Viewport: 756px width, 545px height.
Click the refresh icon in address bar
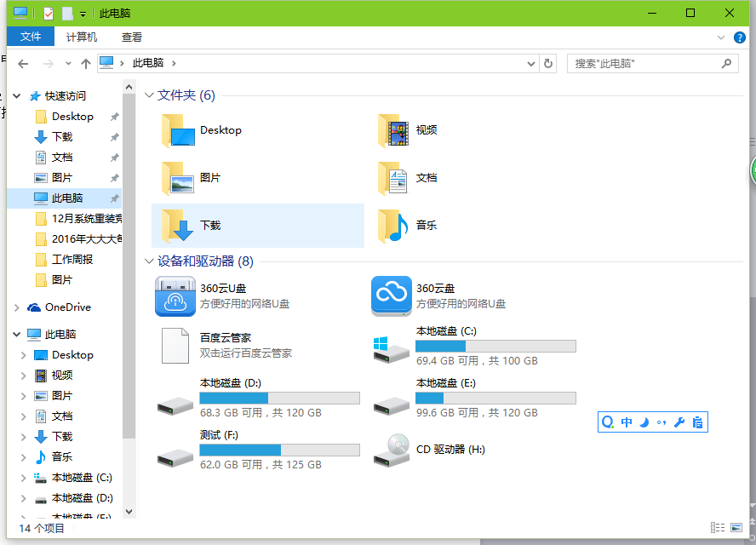(x=548, y=63)
